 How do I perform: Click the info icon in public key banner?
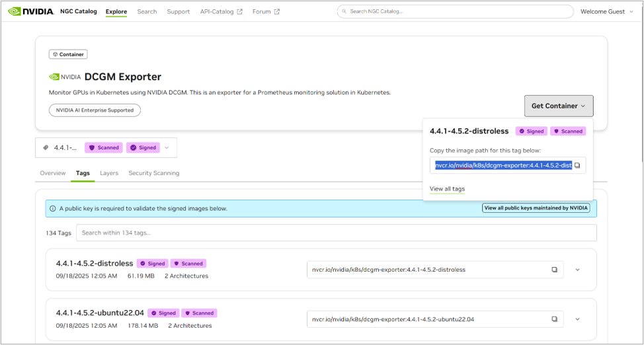[52, 208]
